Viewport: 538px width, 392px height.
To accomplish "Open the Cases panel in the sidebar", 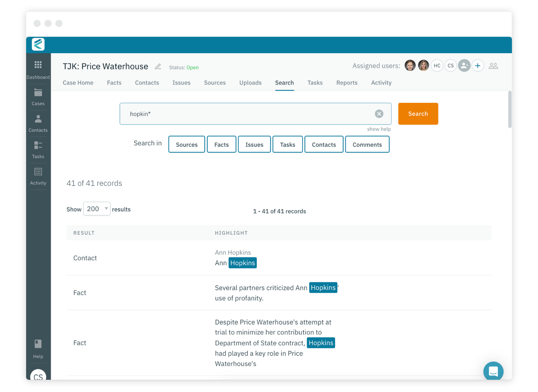I will 38,96.
